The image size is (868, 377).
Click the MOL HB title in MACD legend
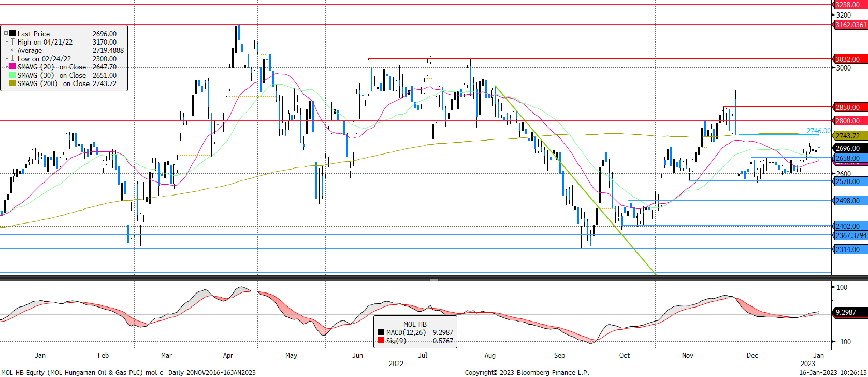(x=415, y=324)
